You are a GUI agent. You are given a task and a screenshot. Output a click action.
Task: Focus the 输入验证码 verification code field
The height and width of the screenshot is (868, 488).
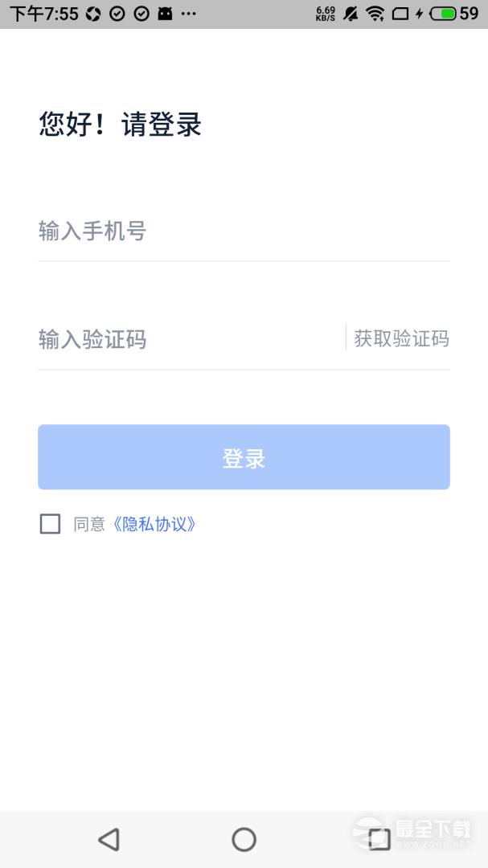pyautogui.click(x=161, y=339)
